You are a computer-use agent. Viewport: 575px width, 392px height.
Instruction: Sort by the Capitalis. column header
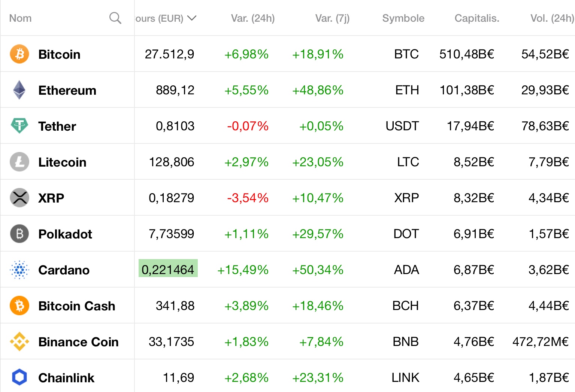(476, 18)
